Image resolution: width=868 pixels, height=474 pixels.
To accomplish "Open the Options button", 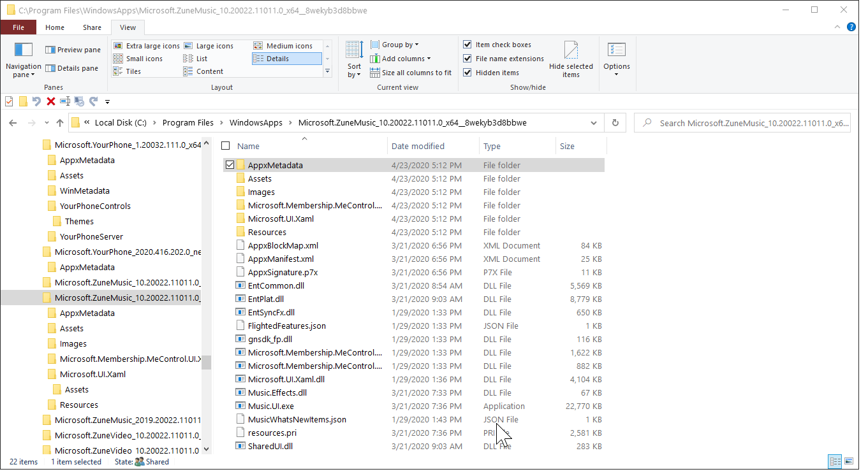I will point(617,60).
